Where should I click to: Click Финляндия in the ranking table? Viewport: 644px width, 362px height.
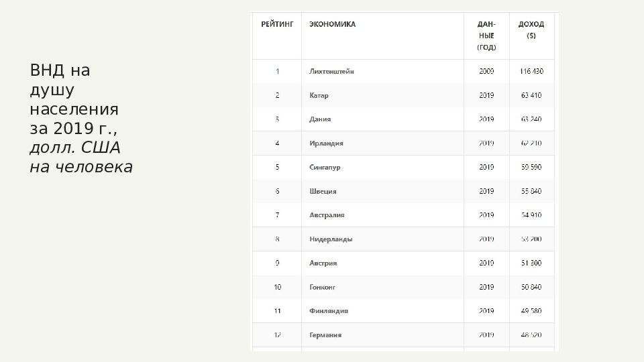point(329,310)
